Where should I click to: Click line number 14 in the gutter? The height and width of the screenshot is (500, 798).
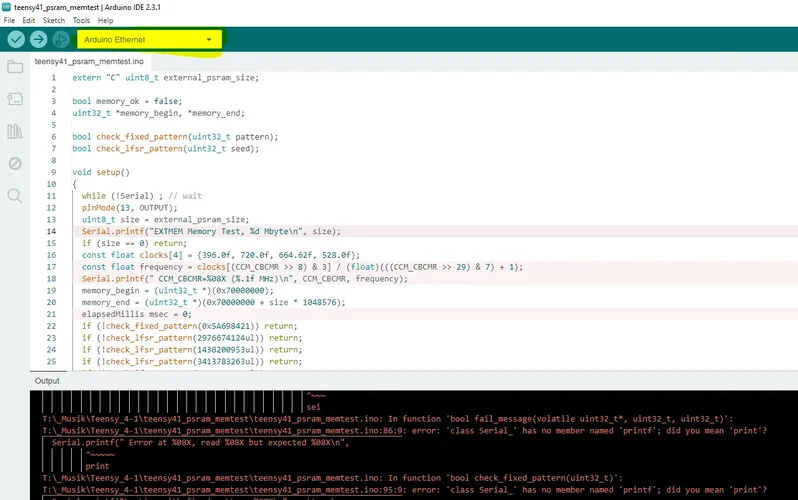[51, 231]
